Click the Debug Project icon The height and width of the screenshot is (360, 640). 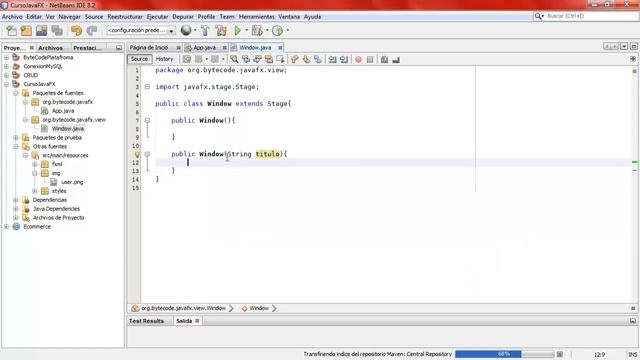pyautogui.click(x=257, y=31)
